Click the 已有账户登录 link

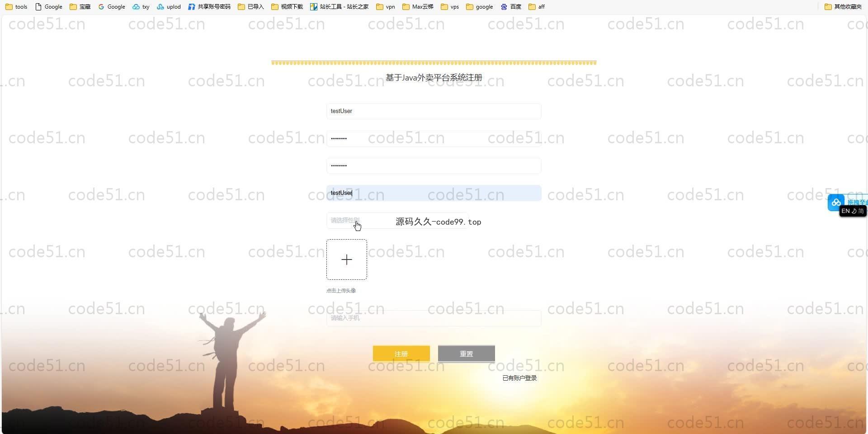[519, 378]
